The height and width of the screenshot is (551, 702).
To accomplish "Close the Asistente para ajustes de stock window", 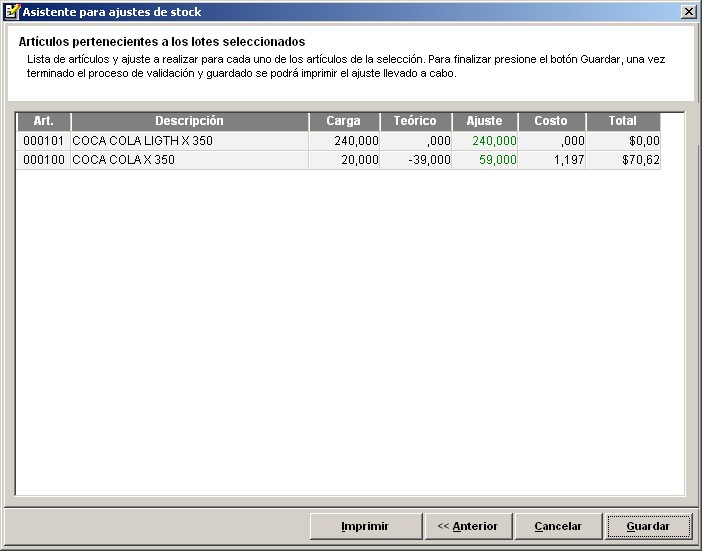I will click(x=689, y=12).
